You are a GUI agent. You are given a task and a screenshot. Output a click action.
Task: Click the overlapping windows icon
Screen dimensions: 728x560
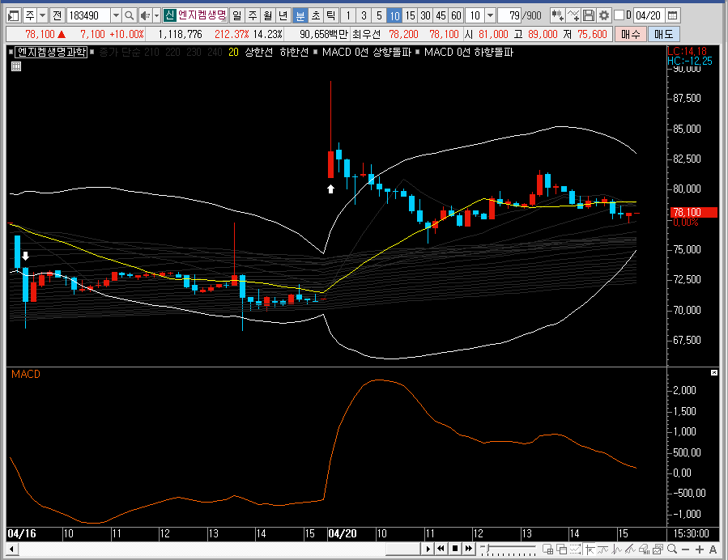562,549
